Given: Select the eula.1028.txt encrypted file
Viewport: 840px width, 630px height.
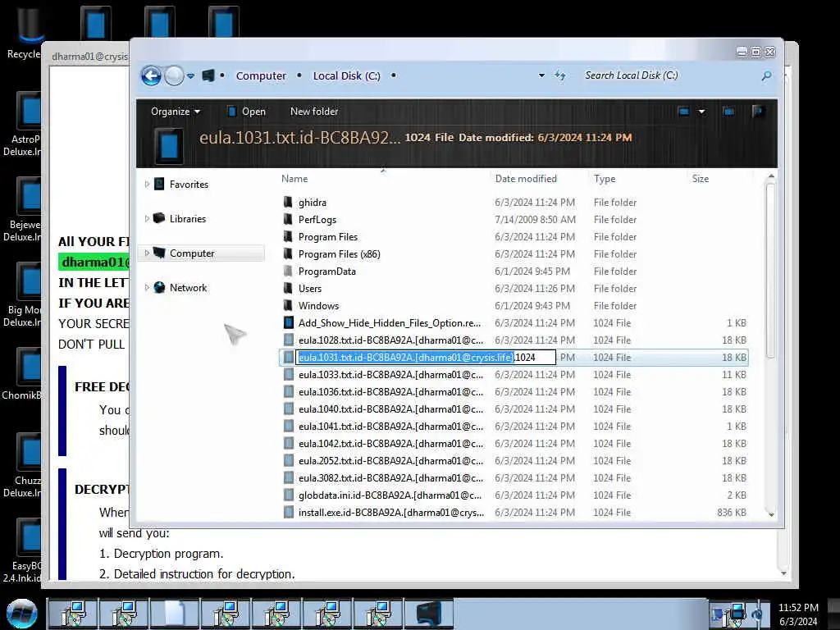Looking at the screenshot, I should pos(390,340).
